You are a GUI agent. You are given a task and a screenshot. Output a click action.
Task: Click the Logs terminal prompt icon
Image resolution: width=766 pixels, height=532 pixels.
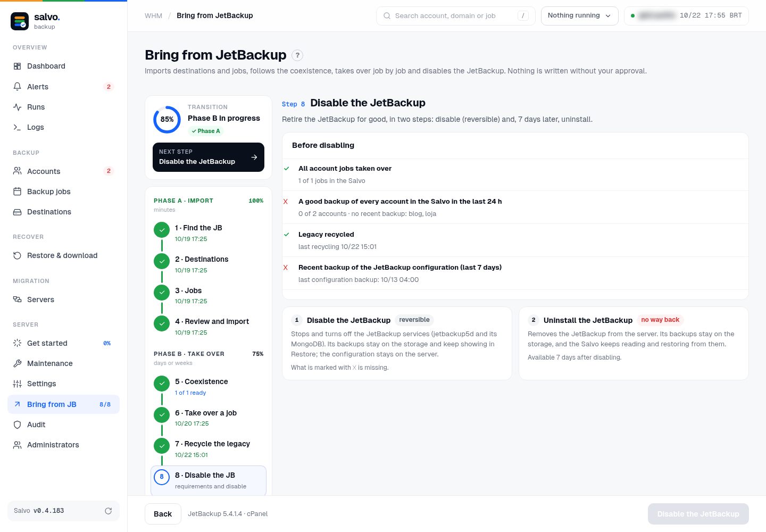pyautogui.click(x=17, y=127)
